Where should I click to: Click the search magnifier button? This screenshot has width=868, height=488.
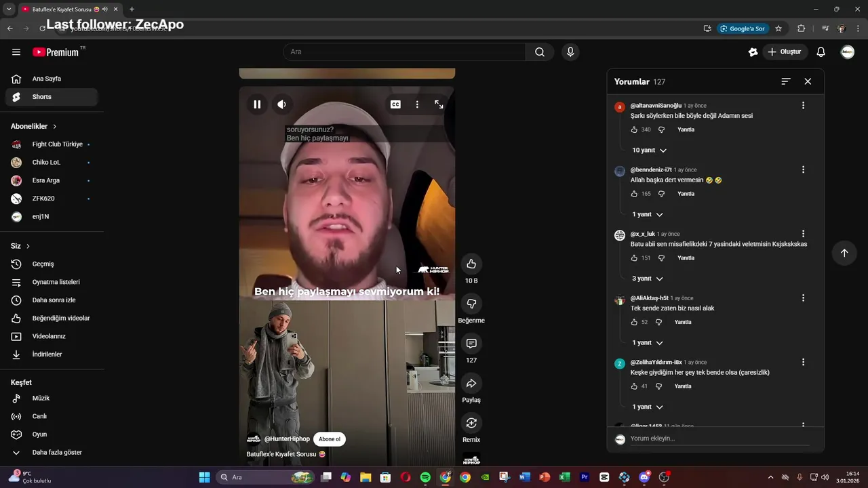pos(540,52)
